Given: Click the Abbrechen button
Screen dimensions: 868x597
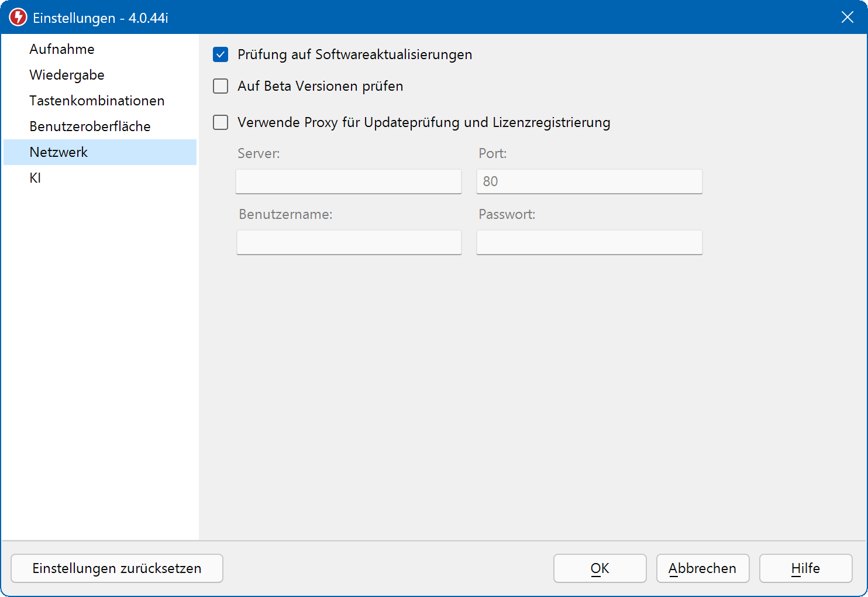Looking at the screenshot, I should coord(702,568).
